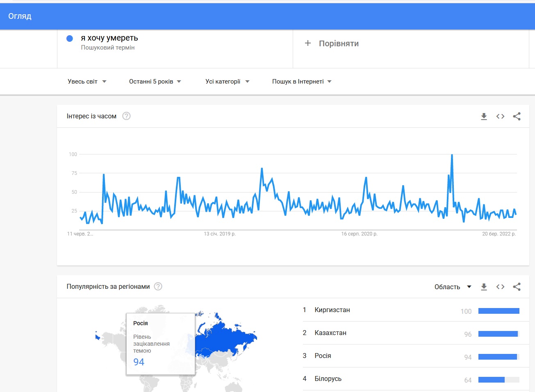Click the 13 січ. 2019 р. axis label
Image resolution: width=535 pixels, height=392 pixels.
(220, 234)
